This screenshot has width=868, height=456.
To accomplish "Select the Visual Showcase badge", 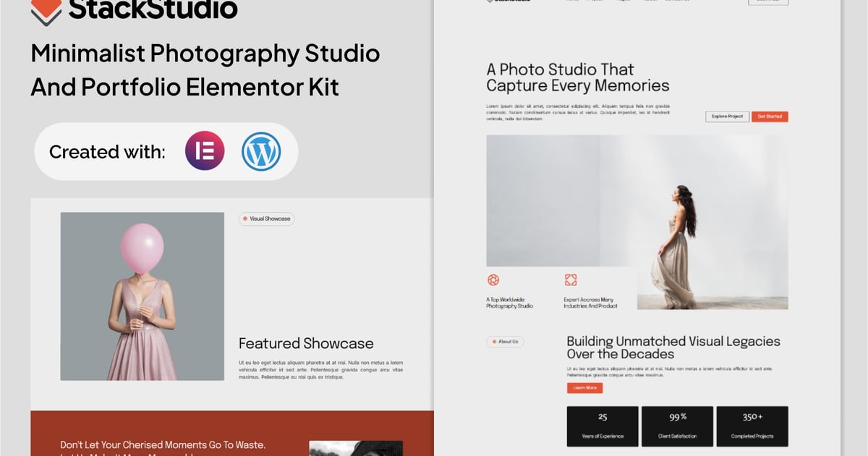I will click(267, 219).
